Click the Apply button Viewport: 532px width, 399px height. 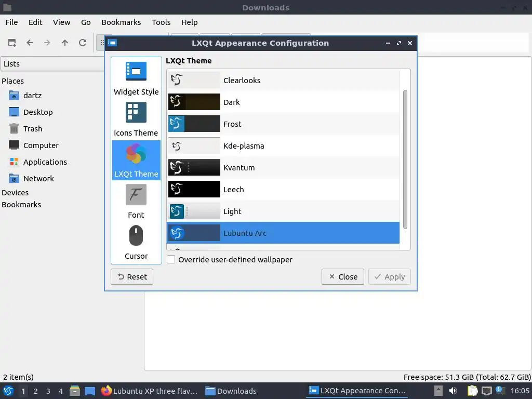389,277
